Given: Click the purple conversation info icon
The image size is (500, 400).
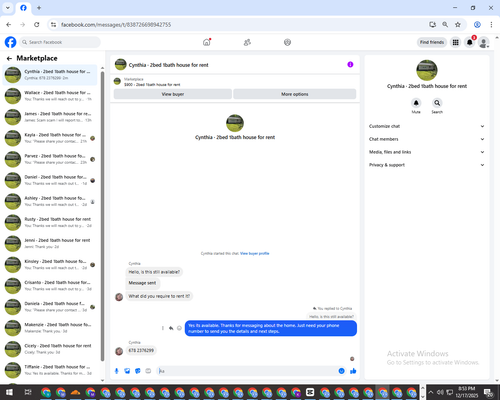Looking at the screenshot, I should [350, 64].
